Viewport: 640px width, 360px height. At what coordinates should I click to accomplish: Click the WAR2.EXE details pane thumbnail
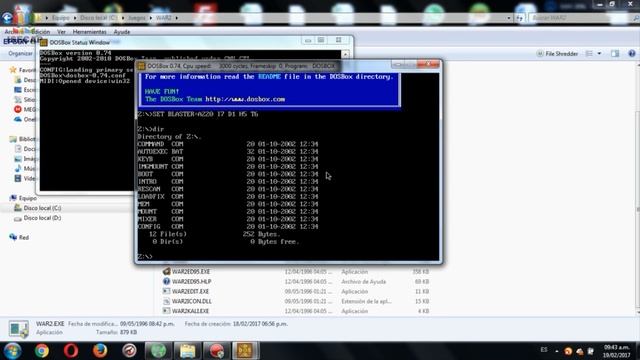point(18,329)
